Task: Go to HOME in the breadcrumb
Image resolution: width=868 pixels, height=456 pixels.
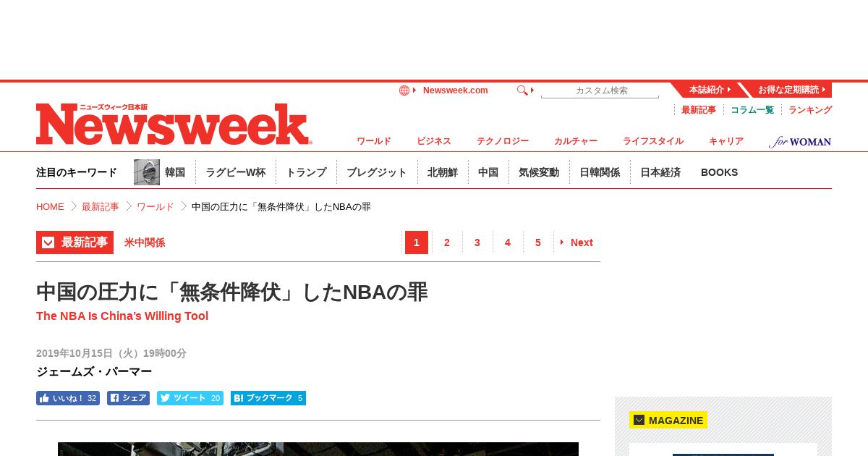Action: (50, 206)
